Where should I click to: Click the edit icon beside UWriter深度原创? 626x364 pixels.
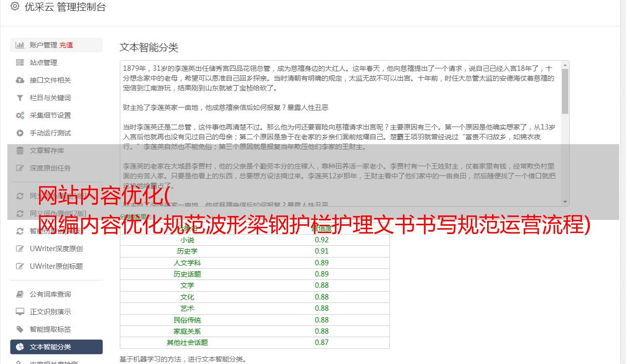tap(20, 249)
